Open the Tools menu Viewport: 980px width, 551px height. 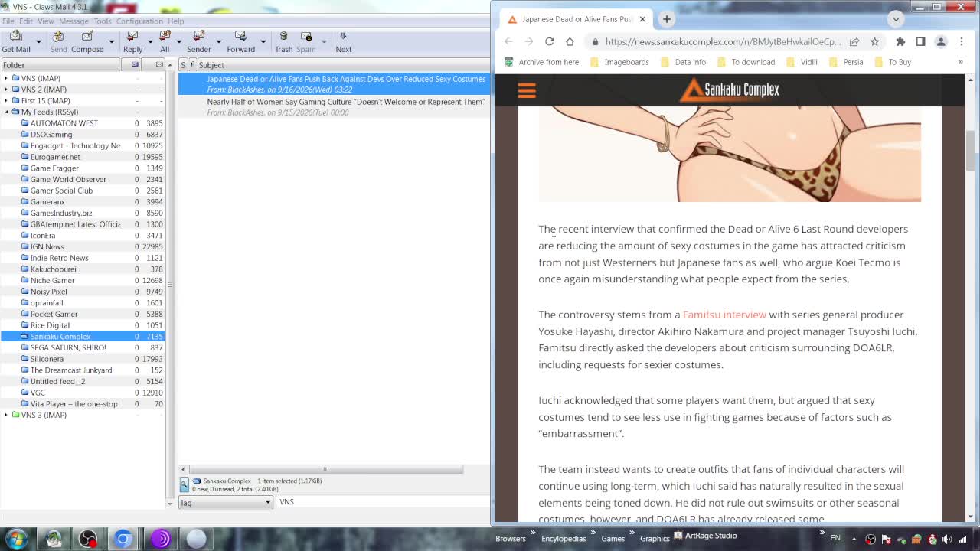103,21
